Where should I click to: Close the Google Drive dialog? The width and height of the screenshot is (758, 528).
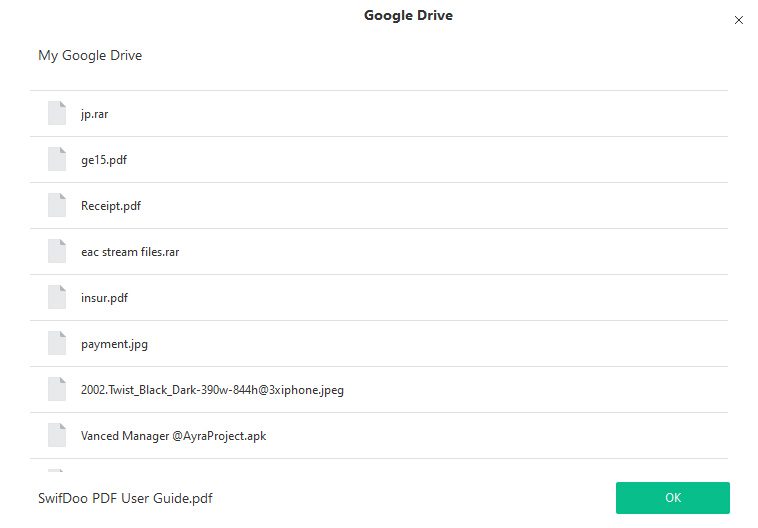click(x=739, y=20)
